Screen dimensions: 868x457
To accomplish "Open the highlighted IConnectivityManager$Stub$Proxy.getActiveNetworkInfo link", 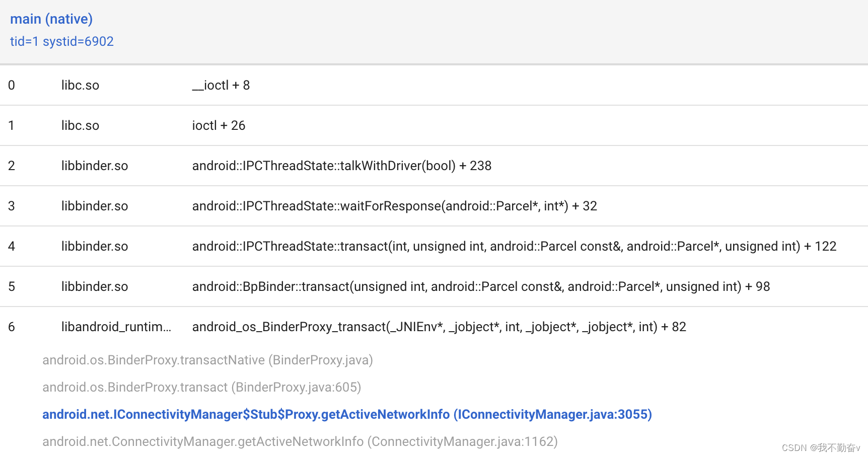I will 347,414.
